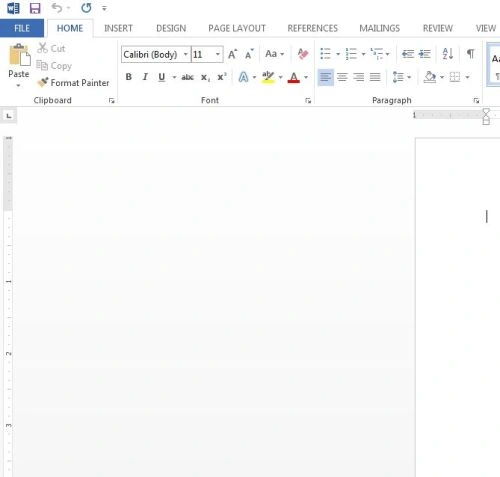Viewport: 500px width, 477px height.
Task: Click the indent marker on horizontal ruler
Action: tap(486, 116)
